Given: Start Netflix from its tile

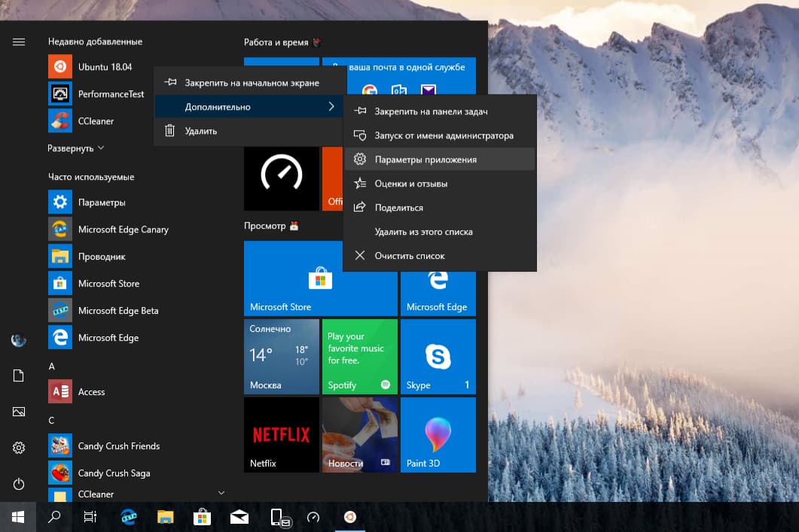Looking at the screenshot, I should click(x=281, y=435).
